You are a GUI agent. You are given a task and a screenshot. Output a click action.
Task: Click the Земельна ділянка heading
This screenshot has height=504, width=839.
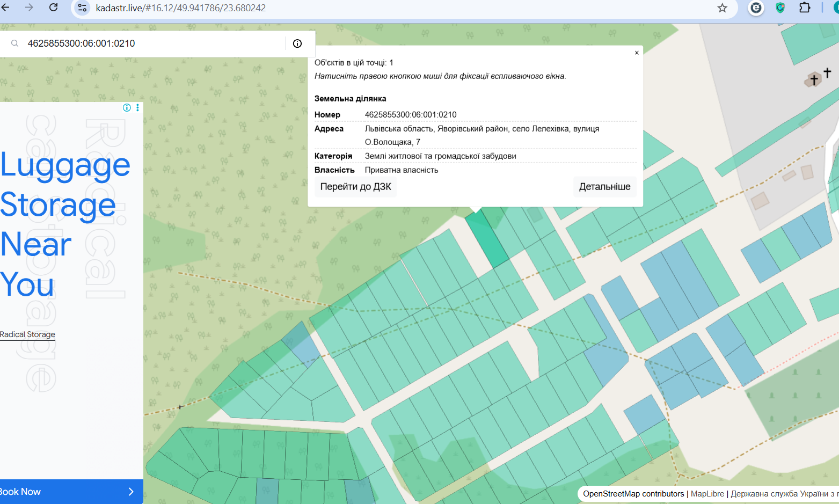(x=350, y=99)
